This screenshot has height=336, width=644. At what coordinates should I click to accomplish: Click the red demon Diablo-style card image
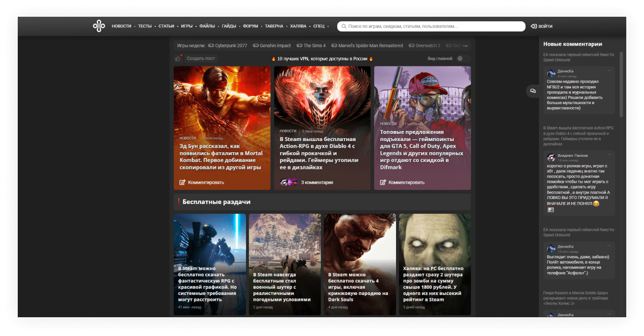(x=322, y=96)
